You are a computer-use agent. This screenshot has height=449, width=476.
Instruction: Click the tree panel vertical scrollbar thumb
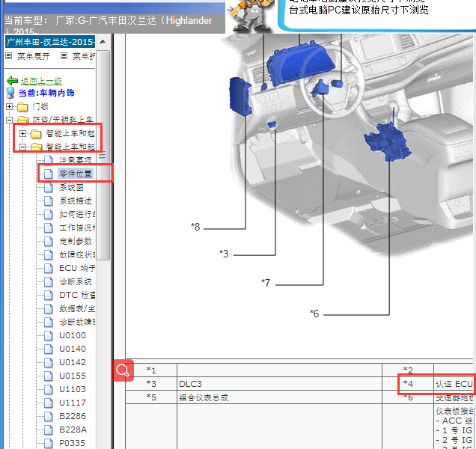[103, 156]
